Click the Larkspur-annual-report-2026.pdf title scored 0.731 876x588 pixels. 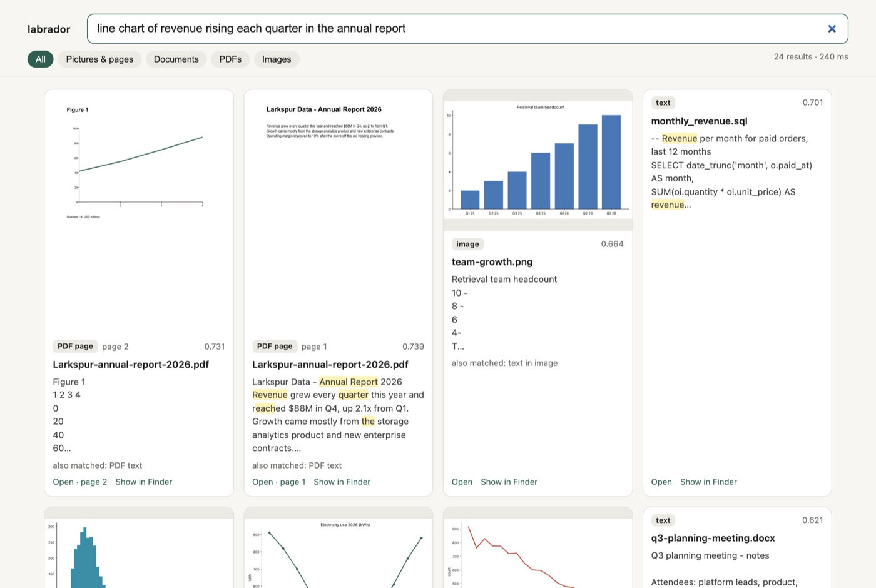[131, 365]
